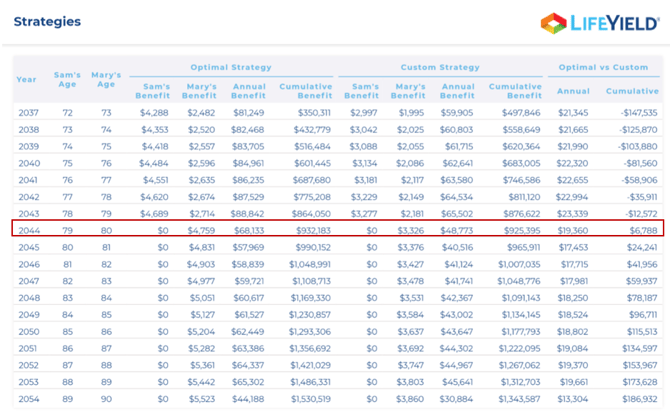
Task: Click the $61,527 annual benefit value
Action: (x=249, y=315)
